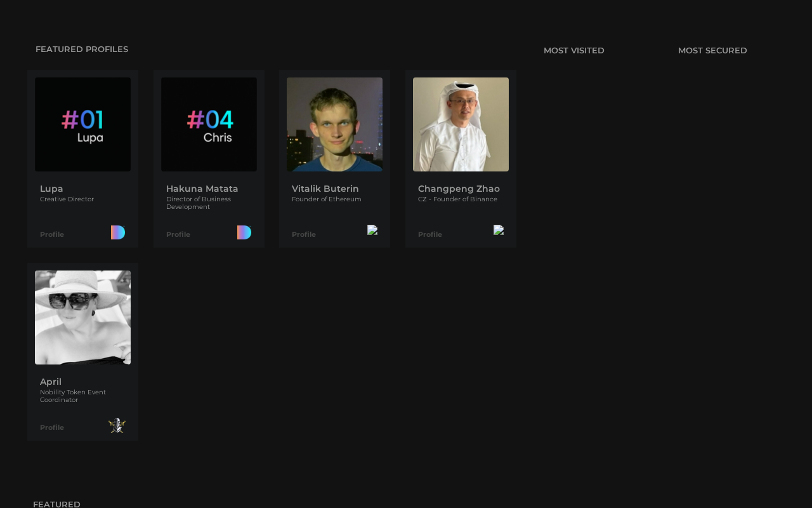Open Hakuna Matata's Profile link
This screenshot has height=508, width=812.
click(178, 234)
